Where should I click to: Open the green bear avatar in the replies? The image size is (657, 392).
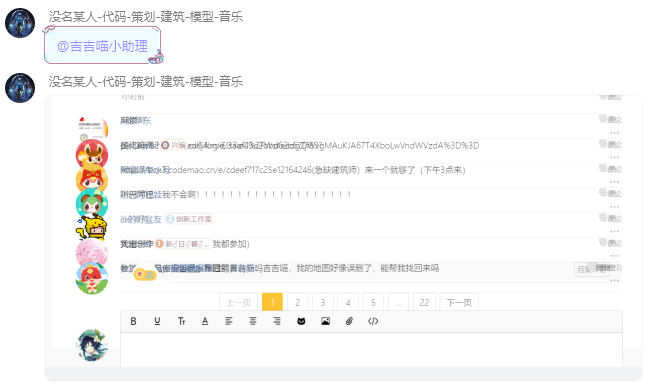coord(92,204)
